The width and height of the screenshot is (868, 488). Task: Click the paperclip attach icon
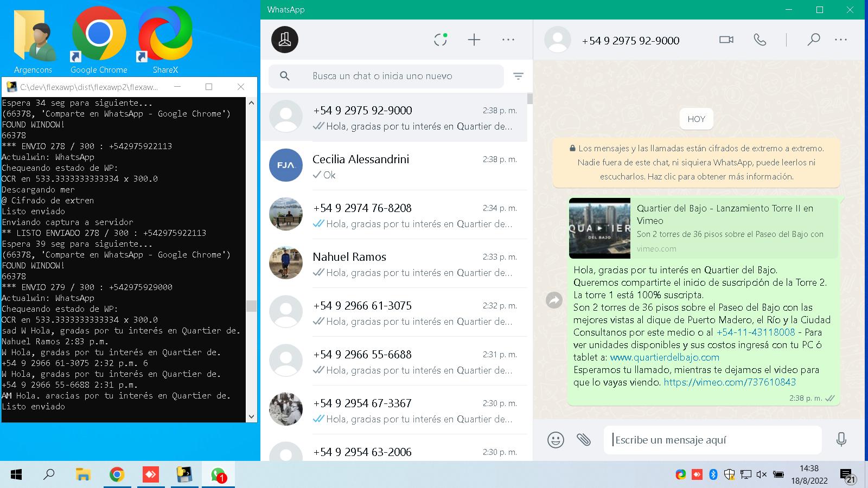click(584, 439)
